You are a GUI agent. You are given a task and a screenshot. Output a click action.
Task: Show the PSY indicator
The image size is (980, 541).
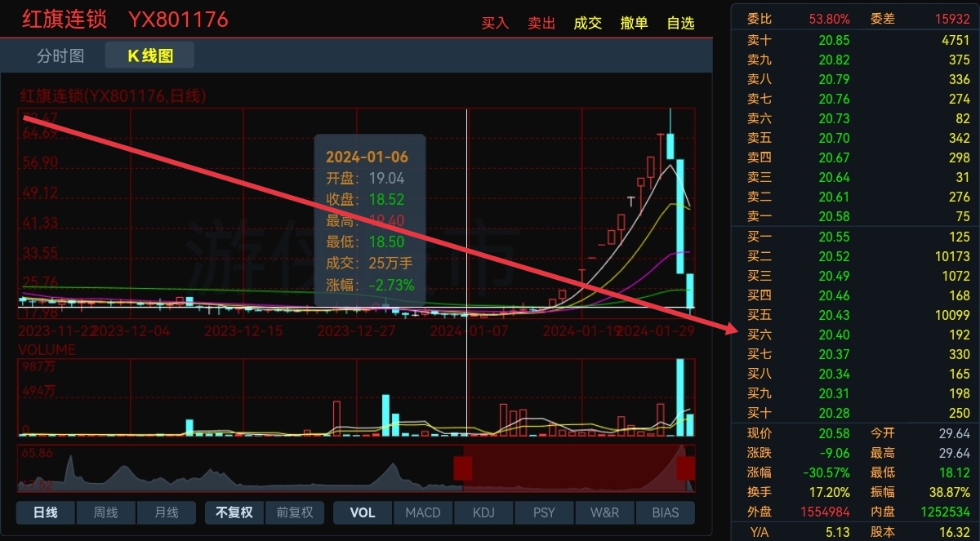point(544,512)
